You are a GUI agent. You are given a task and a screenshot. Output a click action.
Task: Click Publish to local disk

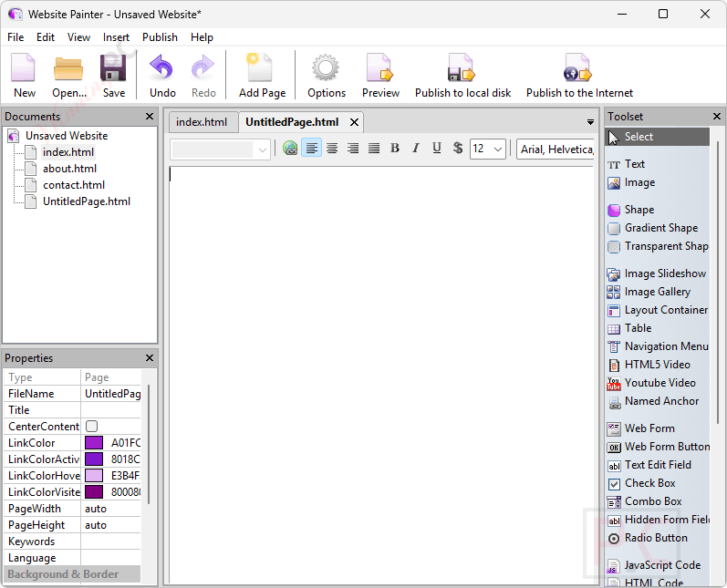pos(462,76)
